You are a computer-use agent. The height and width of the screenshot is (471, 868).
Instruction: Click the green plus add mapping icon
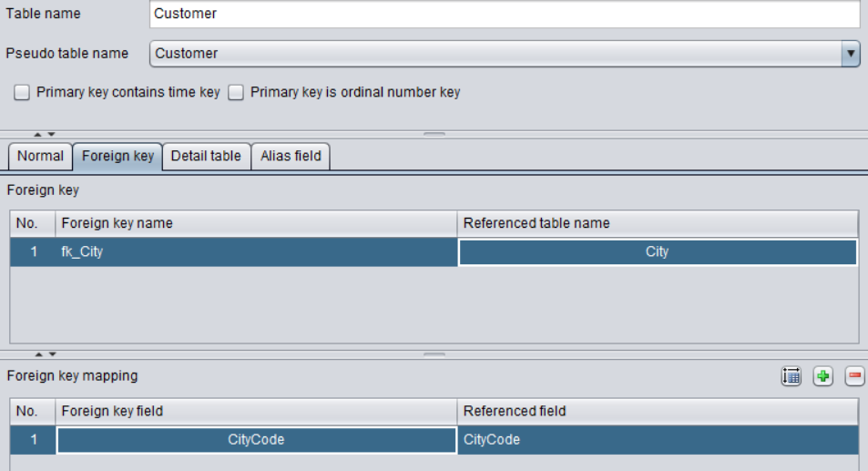point(823,376)
